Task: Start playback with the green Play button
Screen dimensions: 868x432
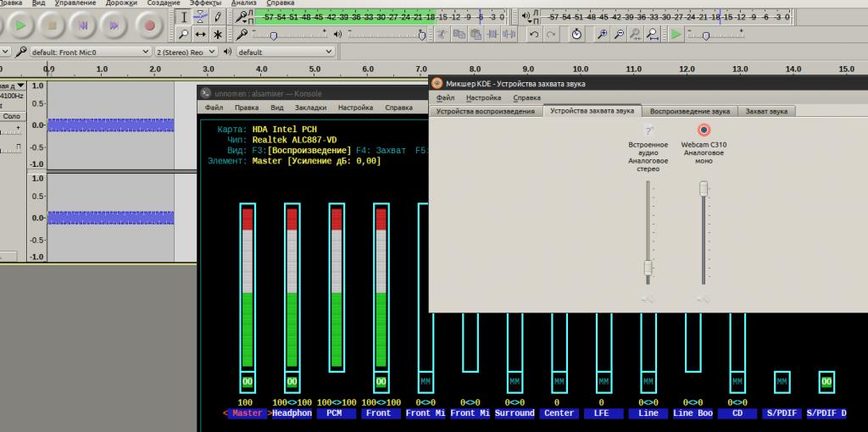Action: tap(21, 25)
